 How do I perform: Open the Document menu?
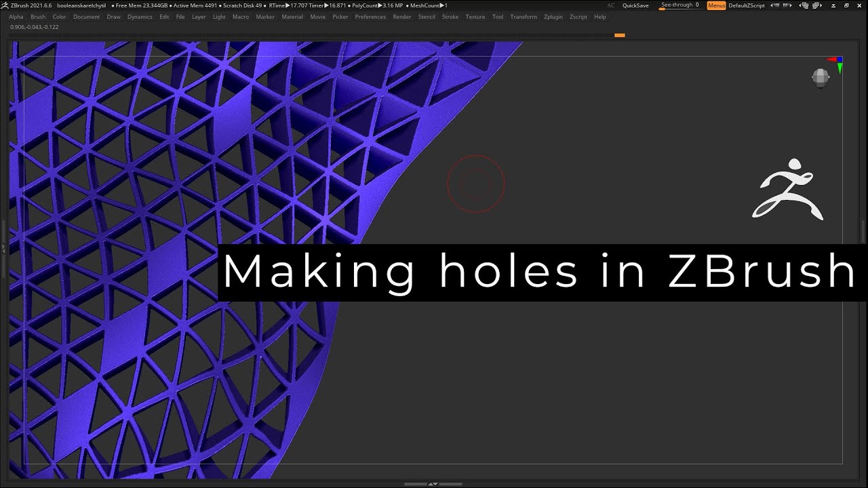click(x=86, y=17)
